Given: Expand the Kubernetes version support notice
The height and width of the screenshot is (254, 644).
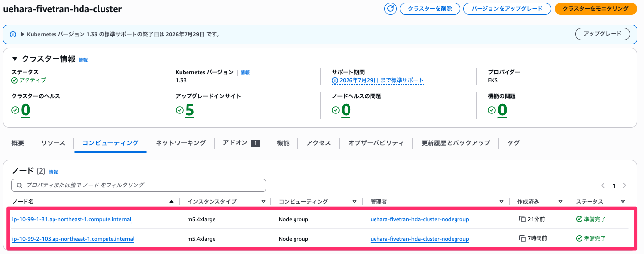Looking at the screenshot, I should [22, 34].
